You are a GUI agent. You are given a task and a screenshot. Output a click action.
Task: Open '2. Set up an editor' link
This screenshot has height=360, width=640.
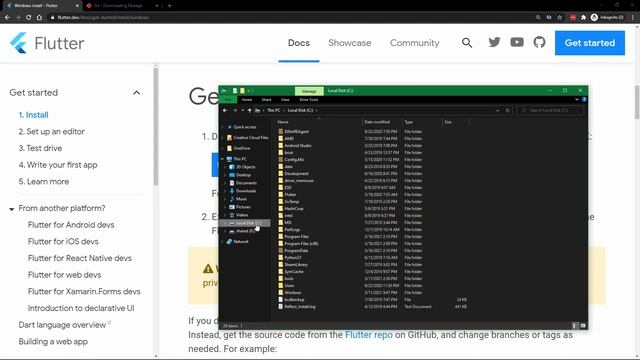(x=51, y=131)
